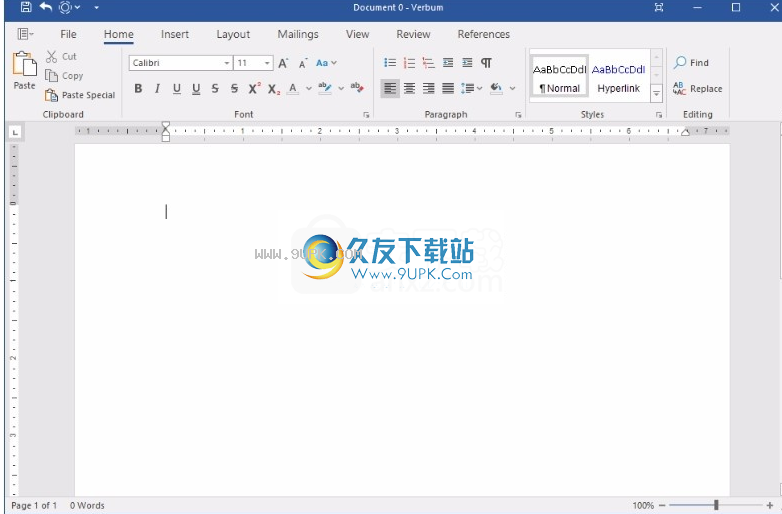Image resolution: width=782 pixels, height=514 pixels.
Task: Select the Normal style
Action: (560, 78)
